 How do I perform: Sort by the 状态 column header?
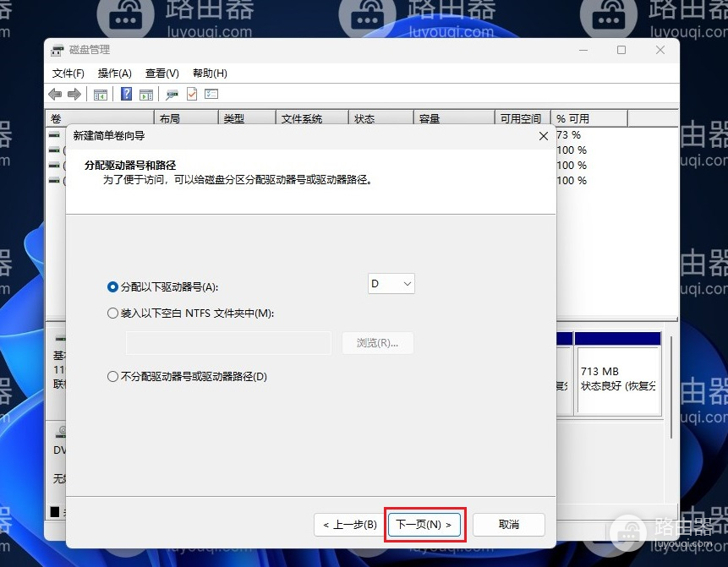click(381, 119)
